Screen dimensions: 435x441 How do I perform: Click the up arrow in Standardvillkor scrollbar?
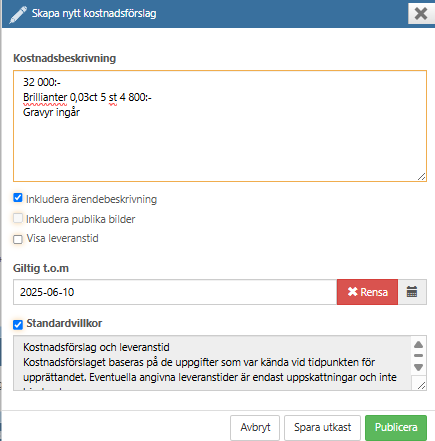(419, 345)
